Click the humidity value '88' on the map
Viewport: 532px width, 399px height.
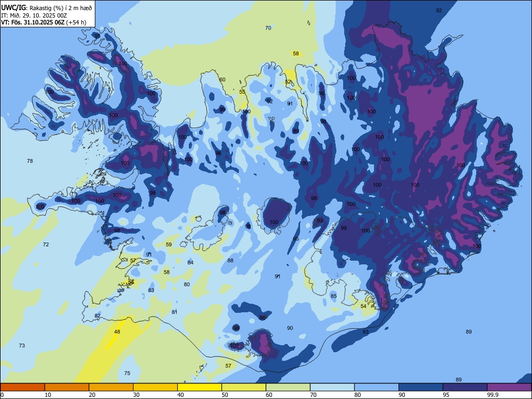tap(230, 261)
